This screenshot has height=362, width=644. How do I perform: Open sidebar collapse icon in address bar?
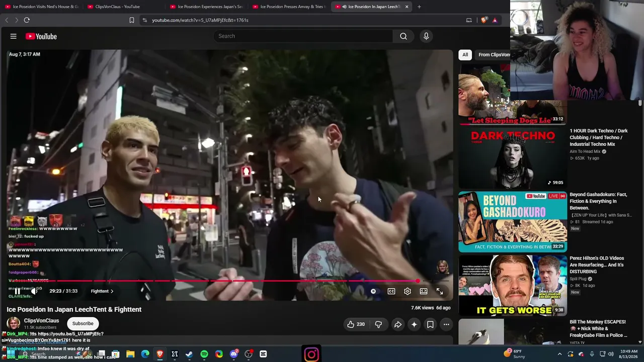(x=469, y=20)
